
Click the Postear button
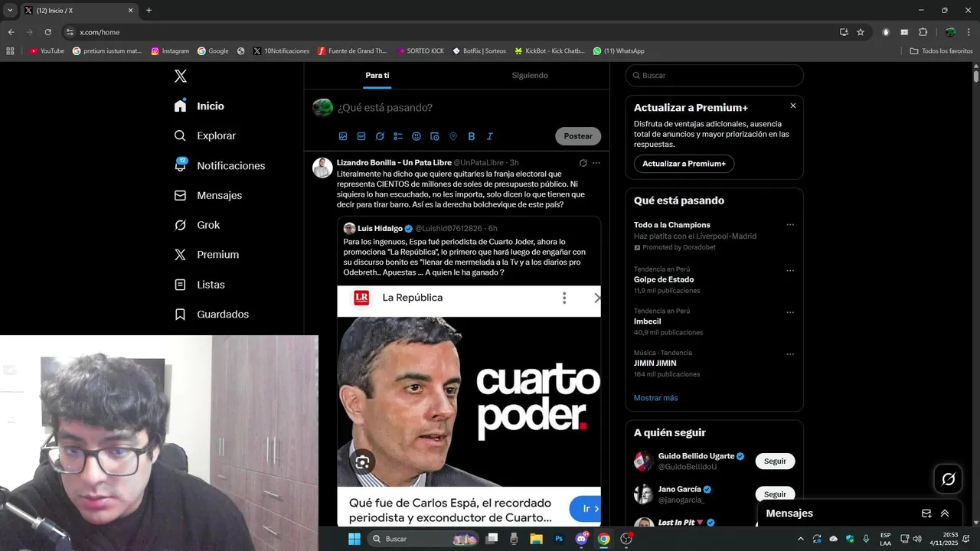(578, 136)
